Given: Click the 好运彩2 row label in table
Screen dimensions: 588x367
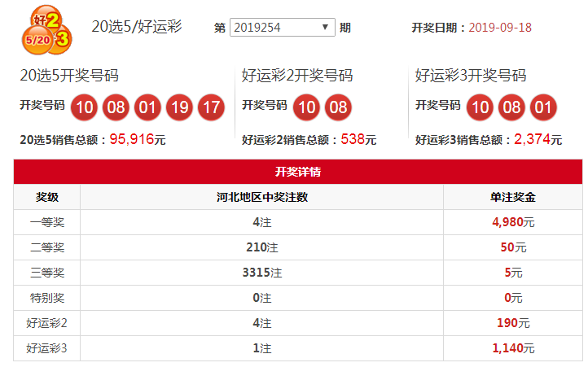Looking at the screenshot, I should 47,323.
